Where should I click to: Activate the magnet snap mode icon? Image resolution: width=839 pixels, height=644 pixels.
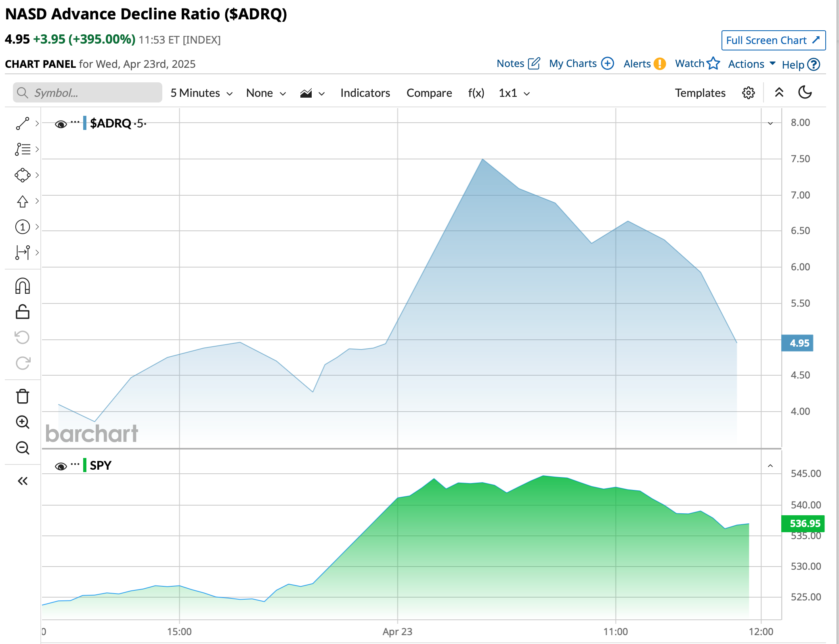(22, 286)
